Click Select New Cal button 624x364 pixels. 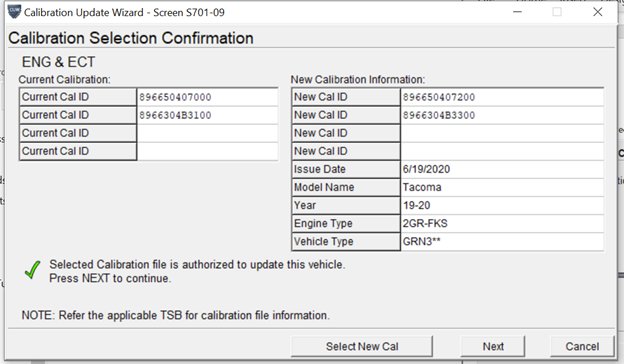point(362,346)
